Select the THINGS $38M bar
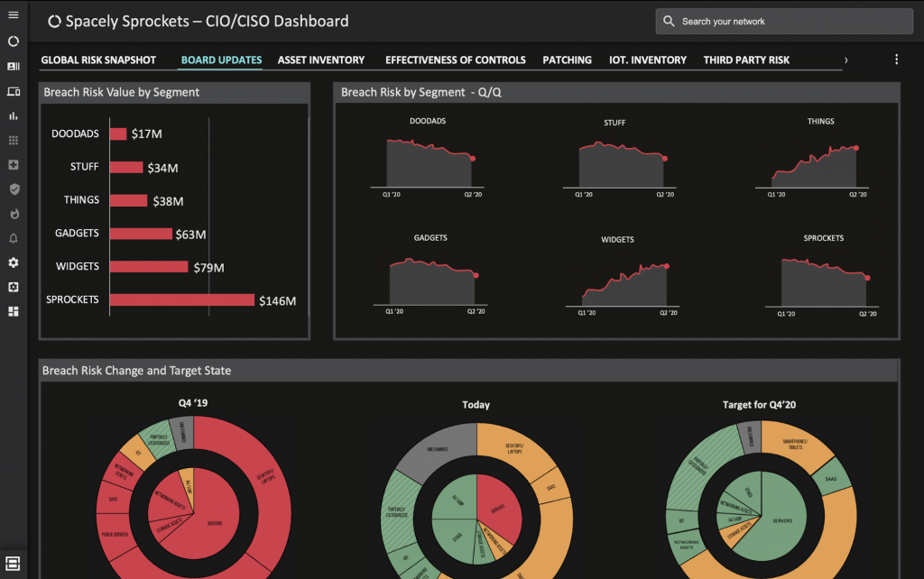The width and height of the screenshot is (924, 579). pyautogui.click(x=128, y=200)
